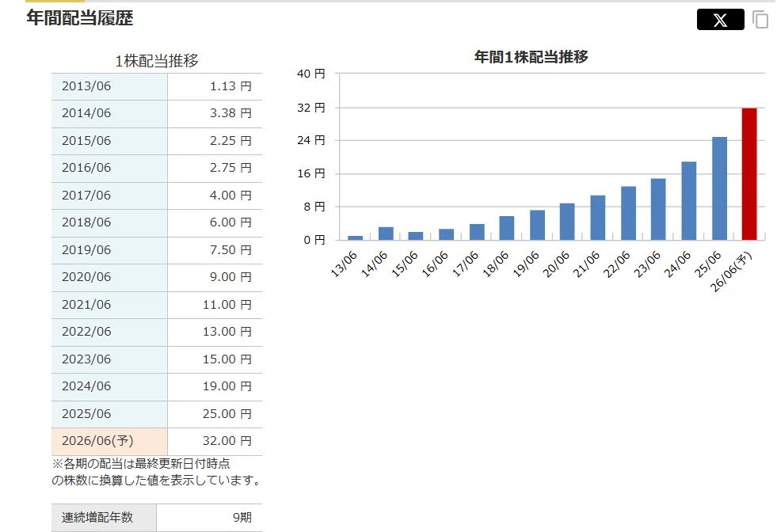
Task: Click the blue 13/06 chart bar
Action: pyautogui.click(x=355, y=238)
